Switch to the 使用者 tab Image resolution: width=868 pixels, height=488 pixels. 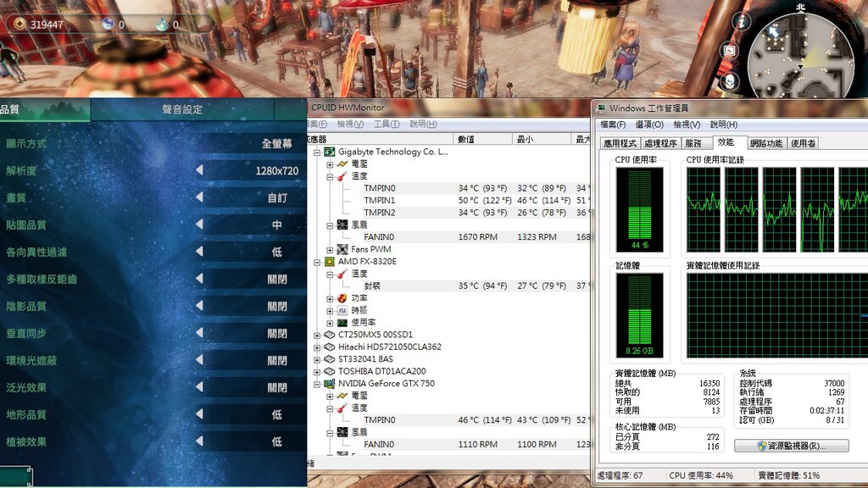[x=803, y=143]
